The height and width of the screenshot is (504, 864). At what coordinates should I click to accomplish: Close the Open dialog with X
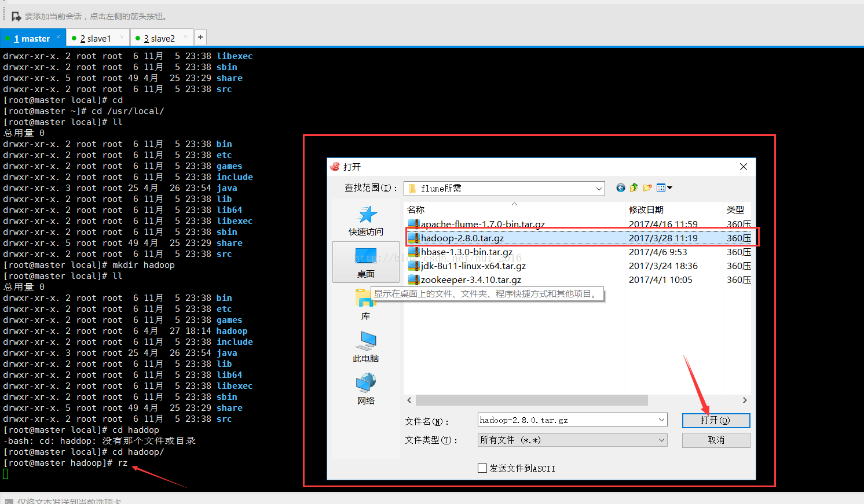tap(744, 167)
